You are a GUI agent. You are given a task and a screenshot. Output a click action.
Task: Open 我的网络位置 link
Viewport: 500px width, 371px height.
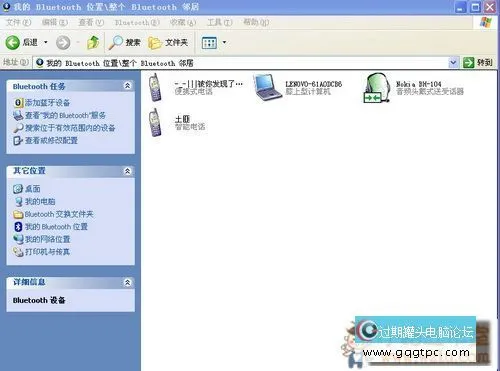pyautogui.click(x=48, y=239)
